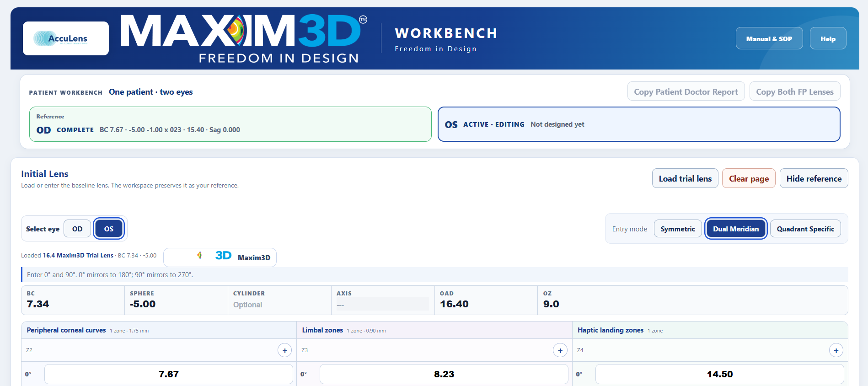This screenshot has width=868, height=386.
Task: Switch entry mode to Symmetric
Action: [x=678, y=229]
